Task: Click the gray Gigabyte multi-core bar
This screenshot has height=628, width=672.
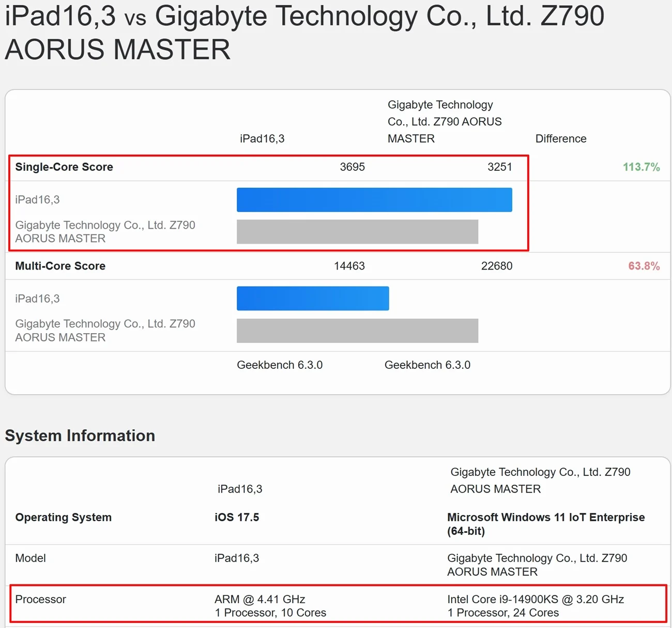Action: pos(357,331)
